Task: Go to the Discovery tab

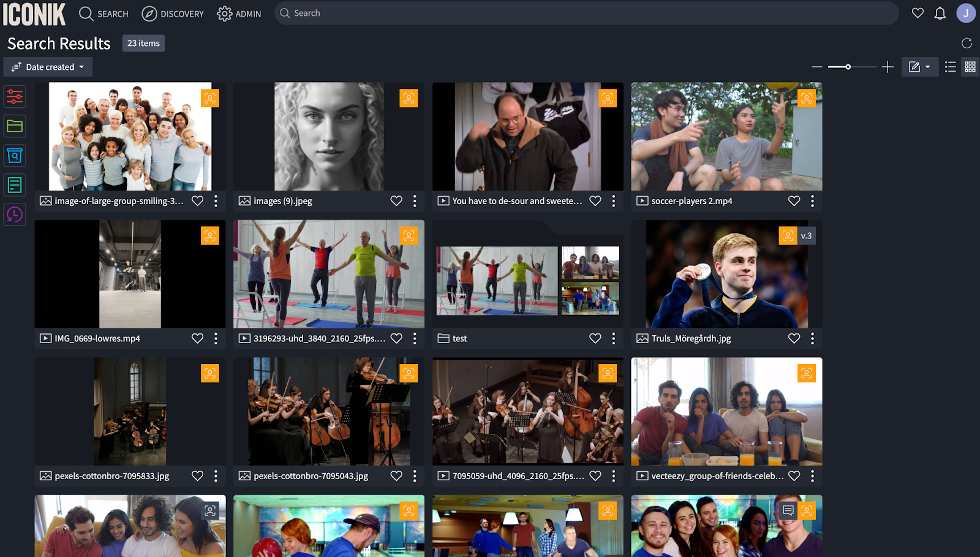Action: coord(173,13)
